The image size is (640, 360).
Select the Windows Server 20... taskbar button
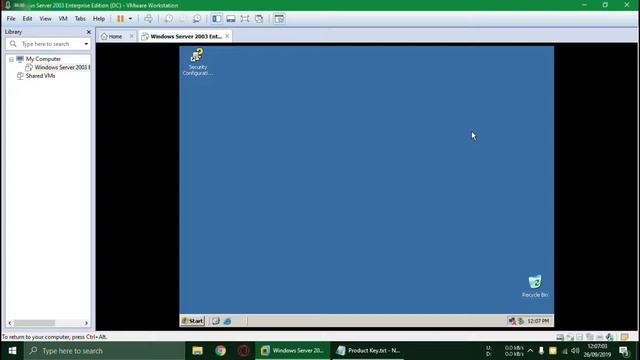293,351
